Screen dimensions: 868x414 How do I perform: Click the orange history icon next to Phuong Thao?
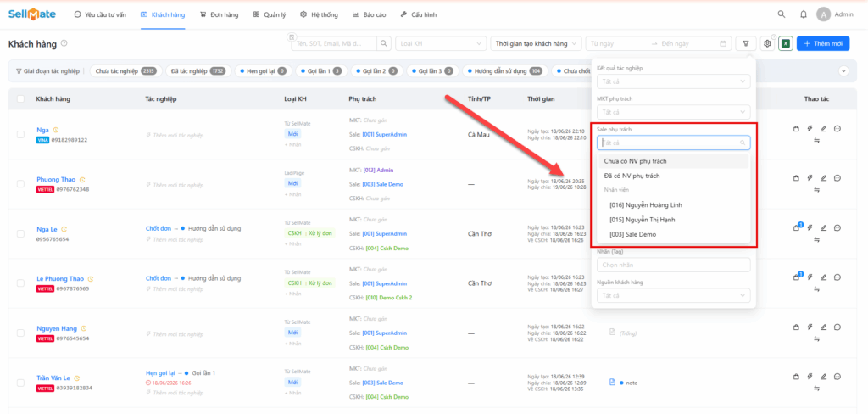[x=82, y=180]
